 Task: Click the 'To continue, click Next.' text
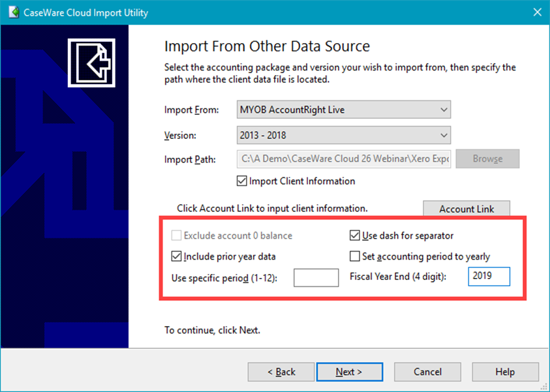(212, 330)
